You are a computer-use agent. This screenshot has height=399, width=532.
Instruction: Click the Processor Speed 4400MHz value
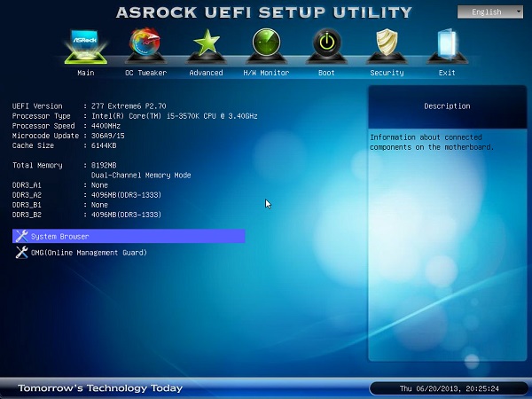coord(106,126)
